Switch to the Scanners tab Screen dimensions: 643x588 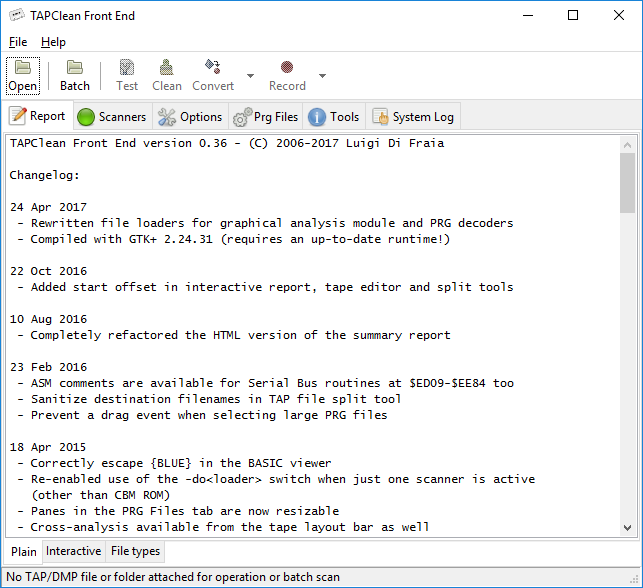coord(112,117)
